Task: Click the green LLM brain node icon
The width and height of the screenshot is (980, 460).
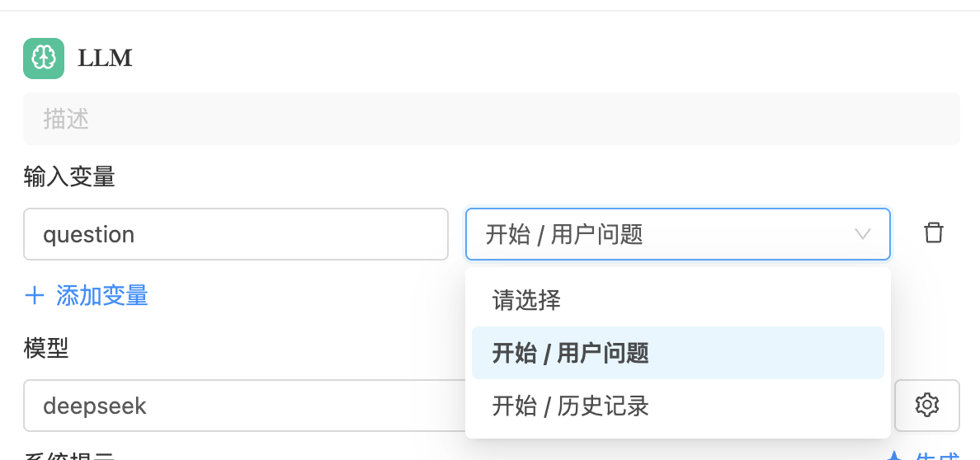Action: pyautogui.click(x=44, y=59)
